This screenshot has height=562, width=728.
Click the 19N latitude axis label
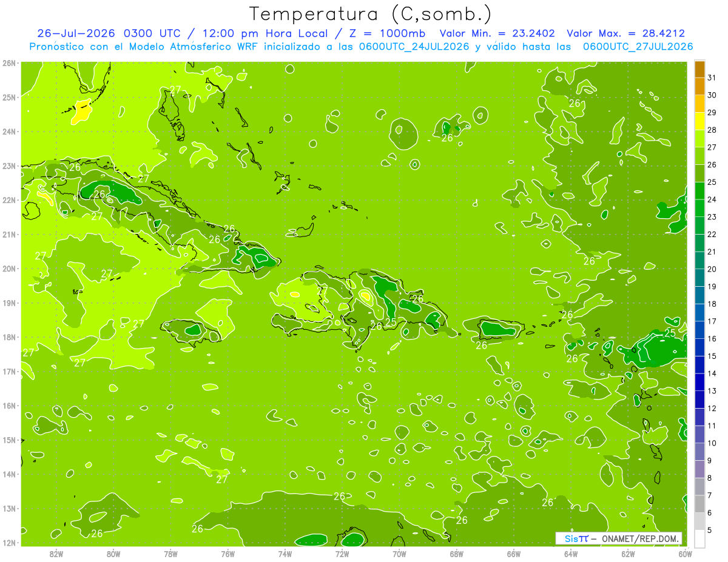(x=9, y=303)
